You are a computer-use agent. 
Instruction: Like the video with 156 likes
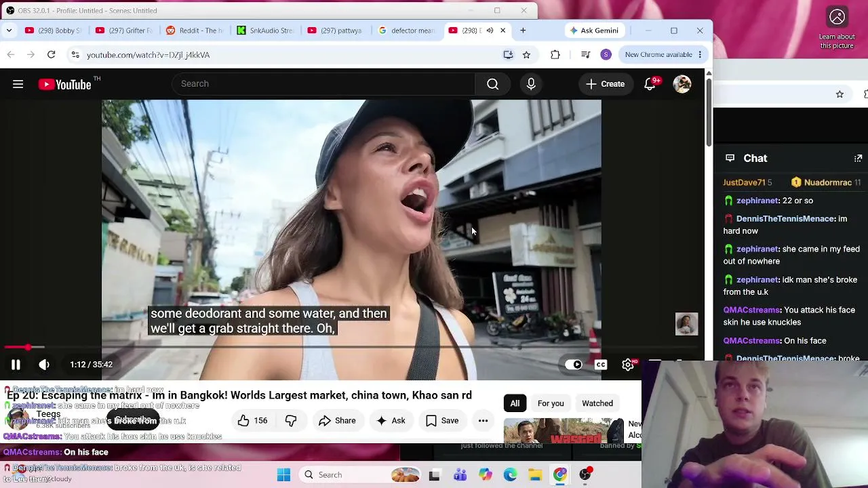(252, 421)
